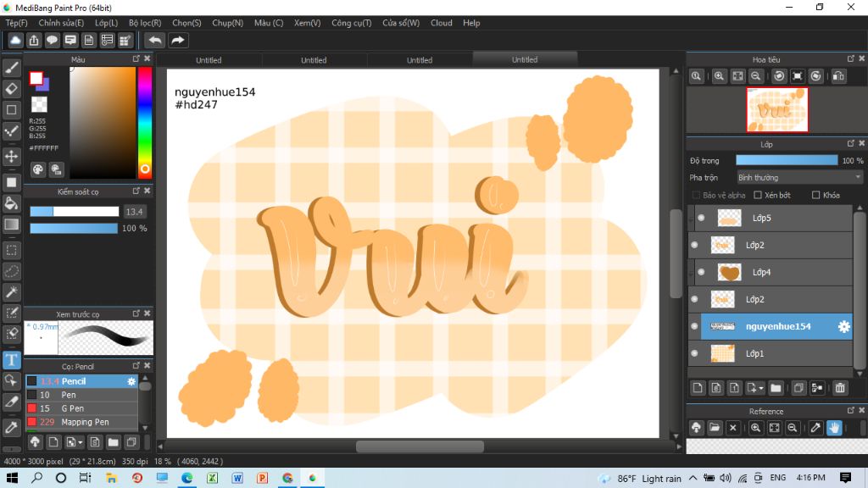
Task: Open the Help menu
Action: point(471,23)
